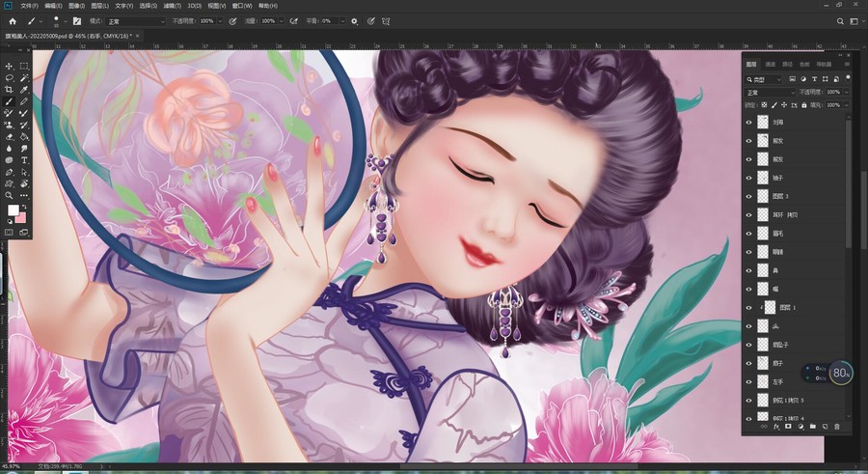The width and height of the screenshot is (868, 474).
Task: Hide the 刘海 layer
Action: coord(749,122)
